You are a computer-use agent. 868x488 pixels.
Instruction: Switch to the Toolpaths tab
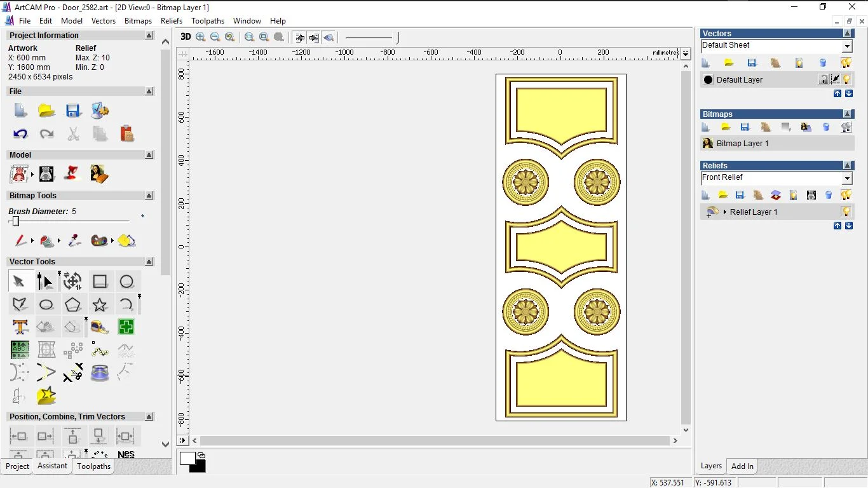93,466
